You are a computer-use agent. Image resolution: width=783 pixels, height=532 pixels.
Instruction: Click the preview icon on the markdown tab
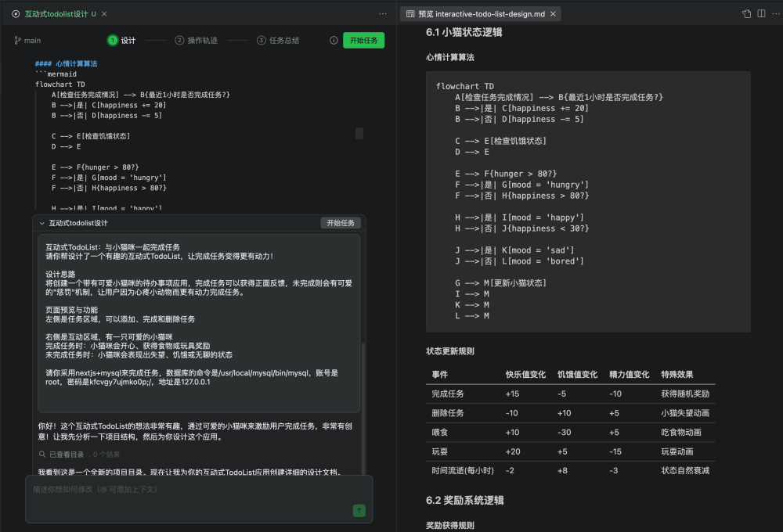click(409, 13)
